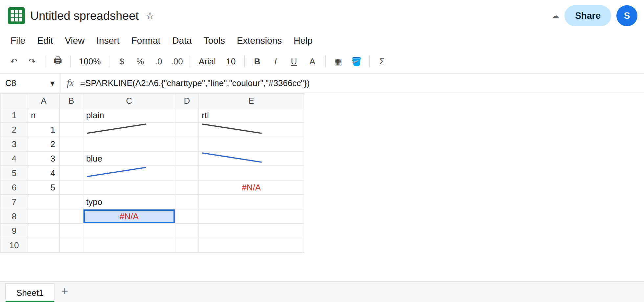644x302 pixels.
Task: Open the text color picker
Action: (312, 61)
